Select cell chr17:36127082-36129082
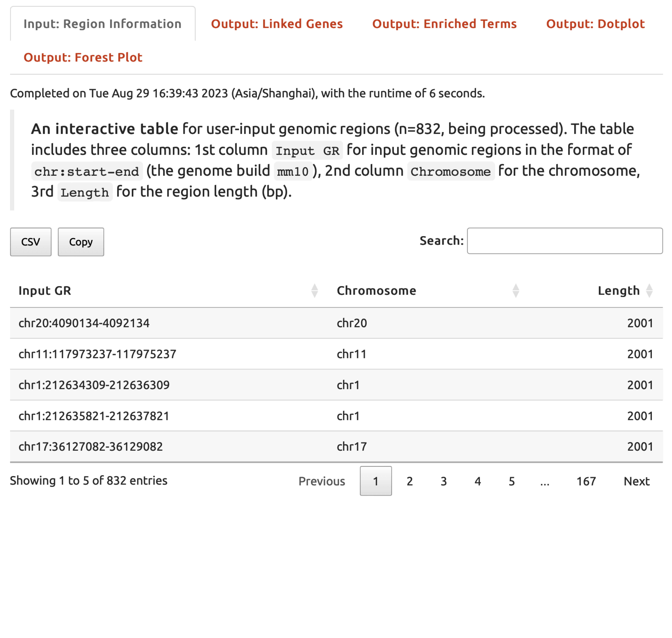Screen dimensions: 672x638 point(90,446)
